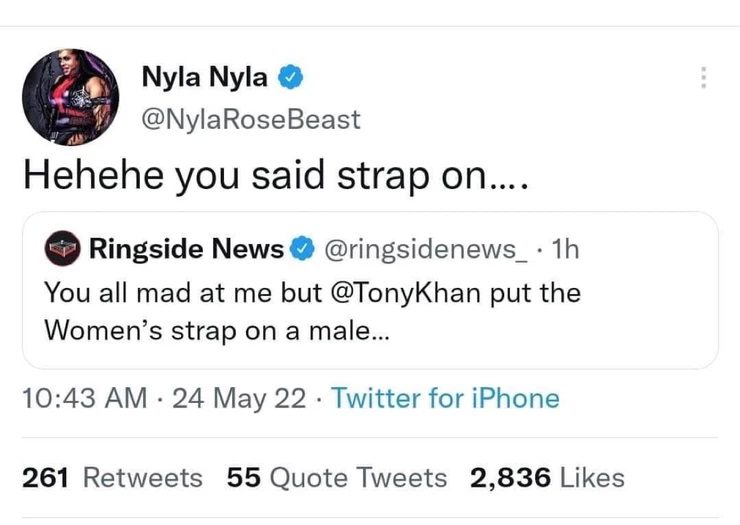This screenshot has width=740, height=525.
Task: Open the Ringside News account name
Action: pyautogui.click(x=186, y=248)
